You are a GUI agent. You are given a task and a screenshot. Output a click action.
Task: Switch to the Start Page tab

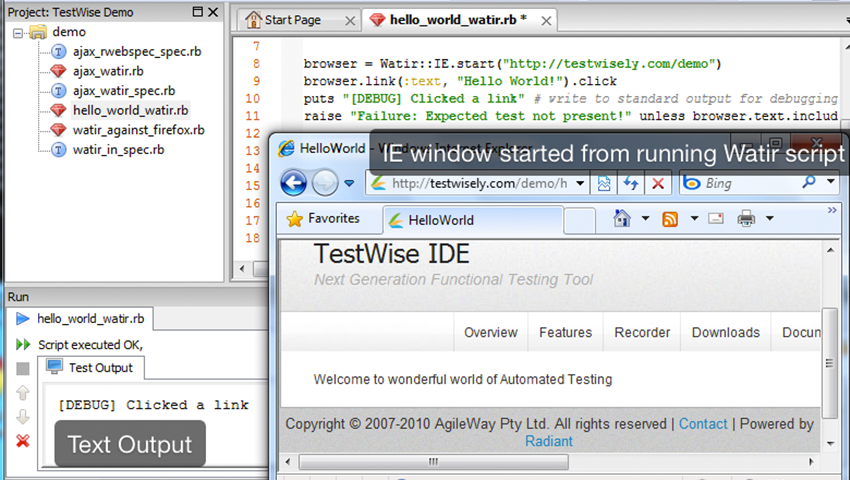[x=293, y=20]
